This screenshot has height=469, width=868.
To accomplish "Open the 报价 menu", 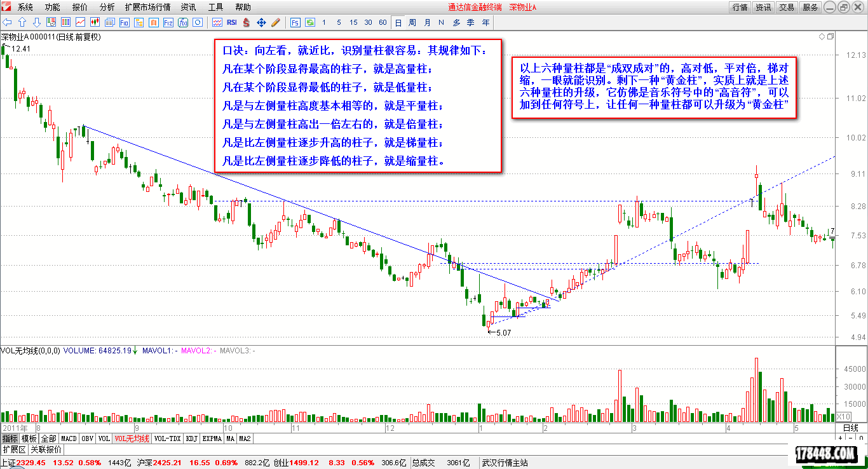I will click(x=80, y=7).
